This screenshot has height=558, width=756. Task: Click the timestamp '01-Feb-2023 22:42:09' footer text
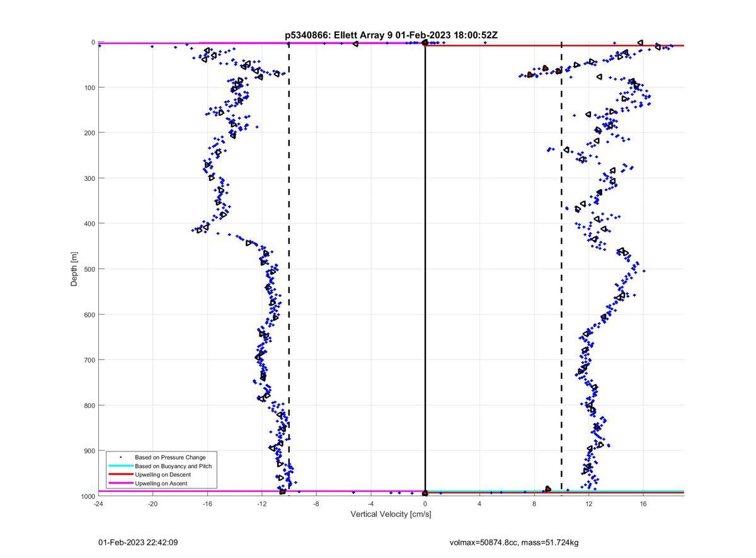[138, 542]
